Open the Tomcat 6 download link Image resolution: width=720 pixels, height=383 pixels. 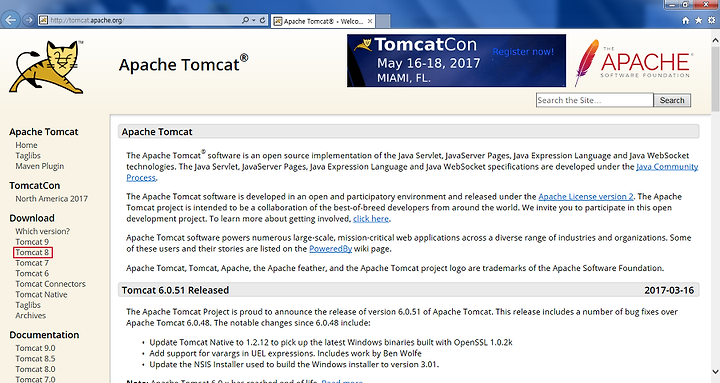point(32,274)
